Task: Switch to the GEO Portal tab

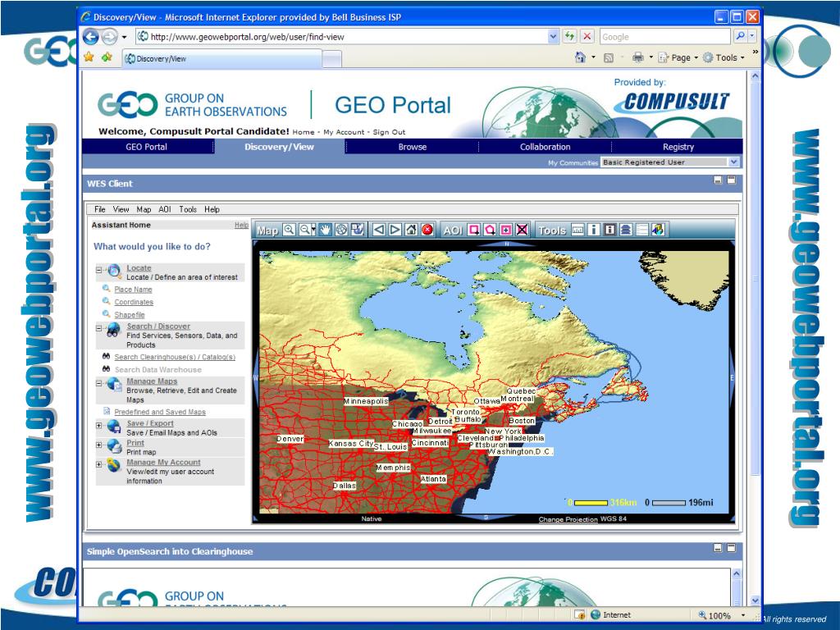Action: (146, 147)
